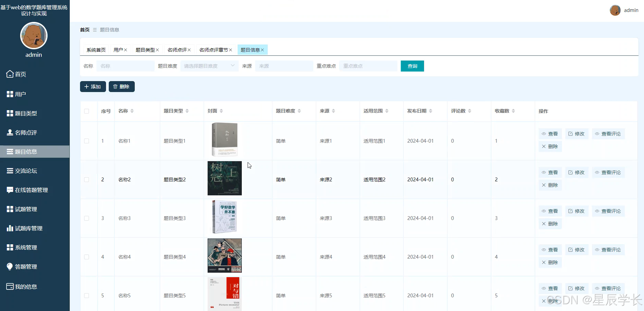Viewport: 644px width, 311px height.
Task: Sort by 名称 column arrows
Action: [132, 111]
